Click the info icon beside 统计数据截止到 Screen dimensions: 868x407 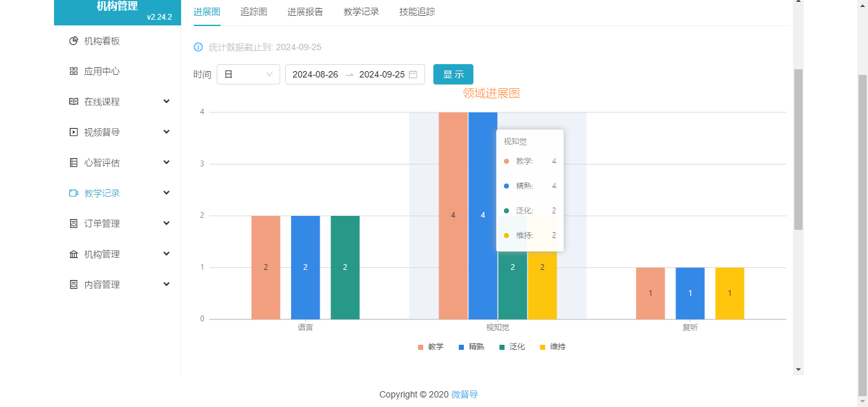tap(198, 48)
